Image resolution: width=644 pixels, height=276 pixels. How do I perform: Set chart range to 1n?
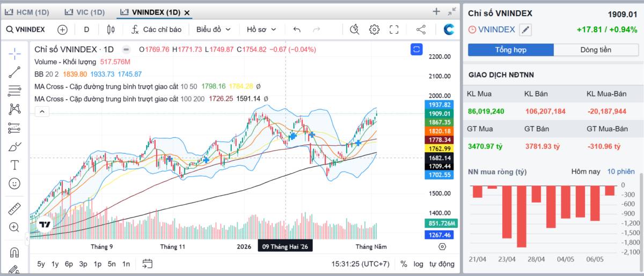[126, 264]
